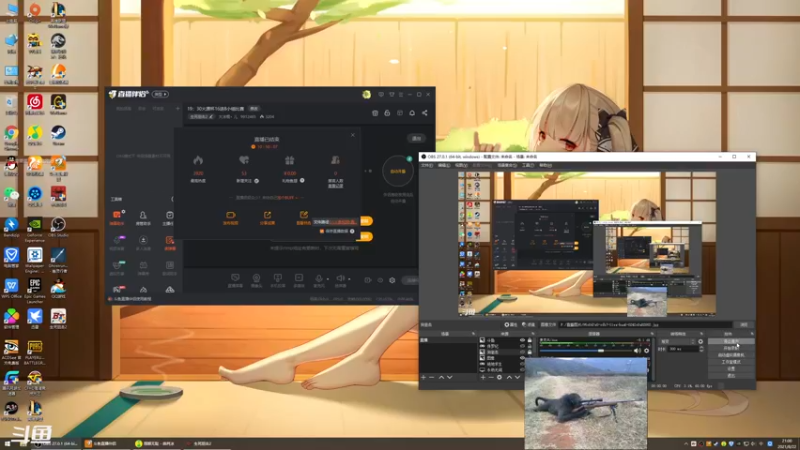The height and width of the screenshot is (450, 800).
Task: Expand speaker options arrow in streaming assistant
Action: pyautogui.click(x=349, y=279)
